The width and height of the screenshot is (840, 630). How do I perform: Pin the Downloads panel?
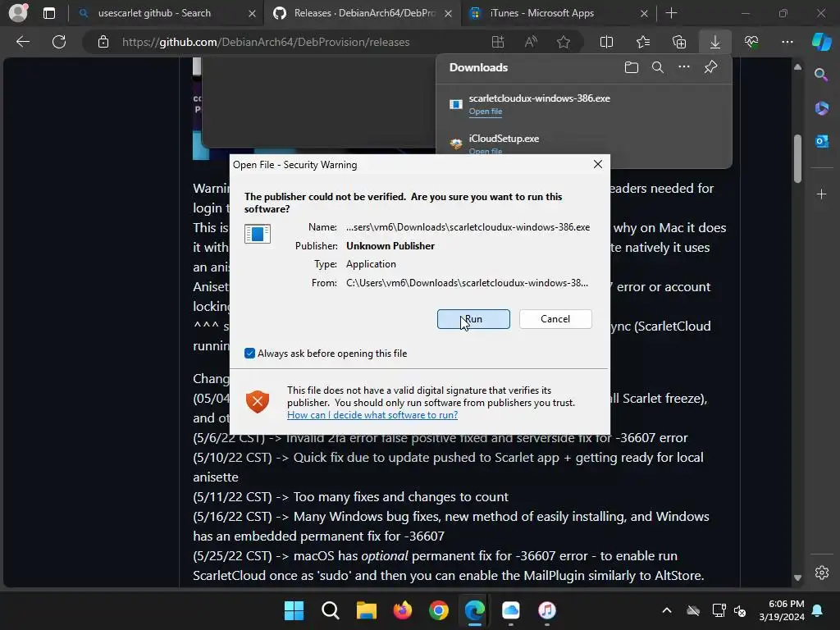click(x=710, y=67)
